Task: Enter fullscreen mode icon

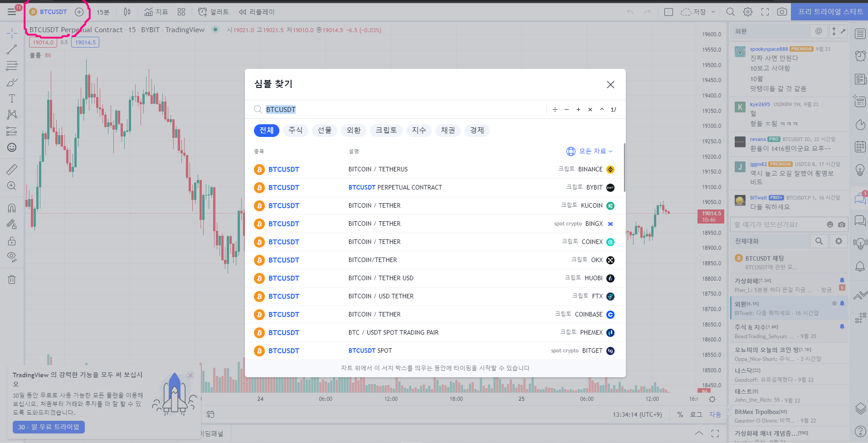Action: (x=765, y=12)
